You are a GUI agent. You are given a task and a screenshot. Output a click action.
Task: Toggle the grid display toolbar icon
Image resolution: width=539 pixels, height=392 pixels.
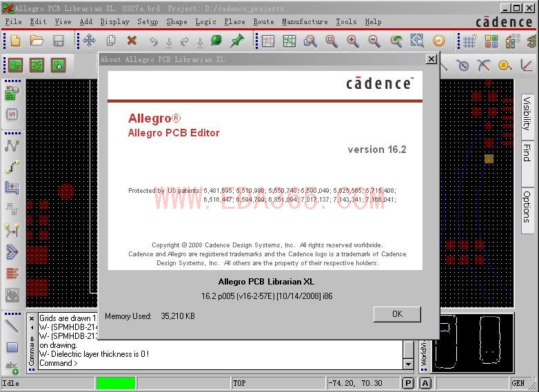click(470, 41)
